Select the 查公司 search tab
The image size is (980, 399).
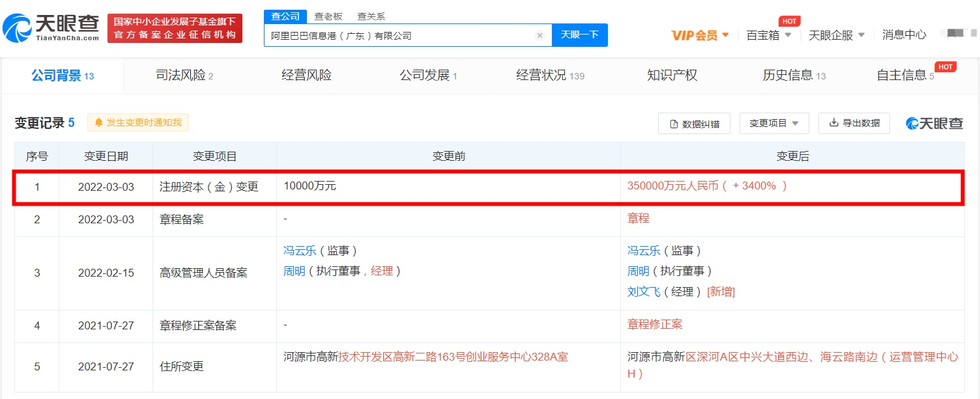[285, 16]
